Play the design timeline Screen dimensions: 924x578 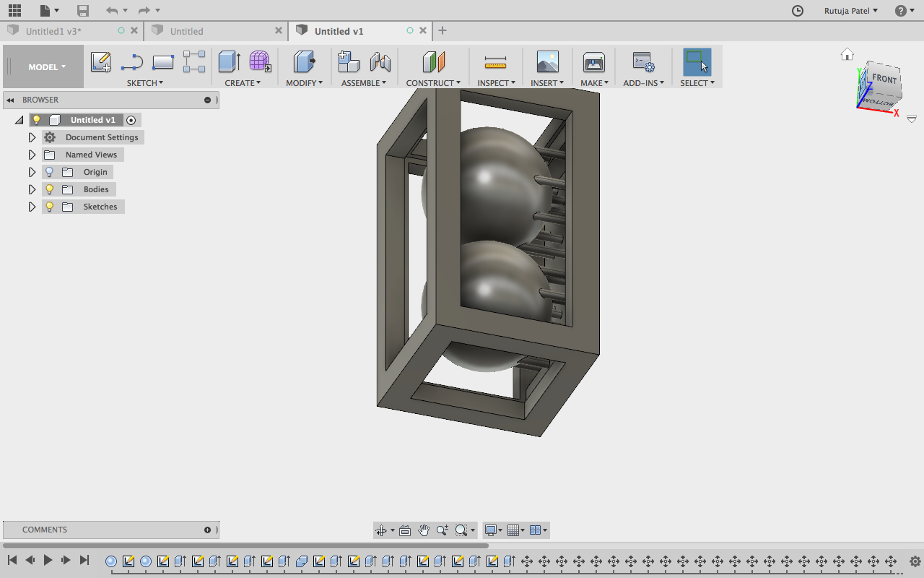[48, 560]
